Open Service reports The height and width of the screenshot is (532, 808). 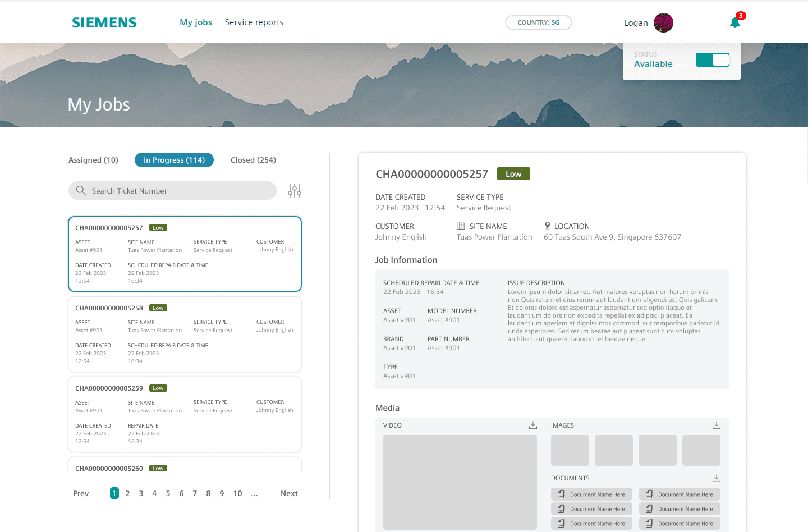coord(254,22)
